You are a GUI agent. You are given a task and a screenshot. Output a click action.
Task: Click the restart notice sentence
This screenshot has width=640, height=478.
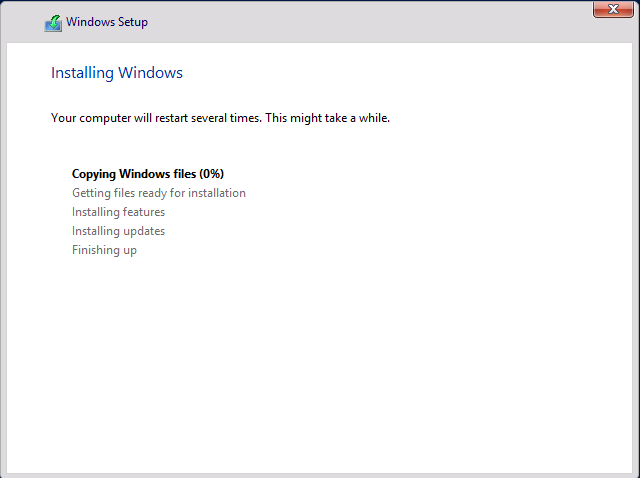tap(220, 118)
